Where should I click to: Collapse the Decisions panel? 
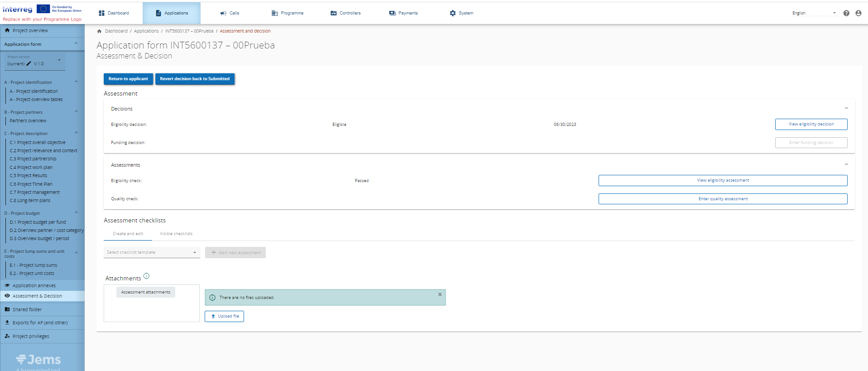tap(846, 108)
